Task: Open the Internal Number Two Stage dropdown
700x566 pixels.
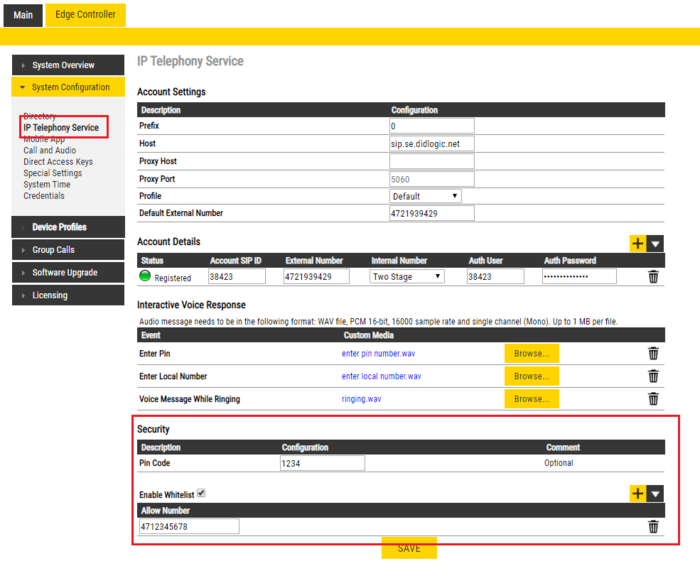Action: click(406, 277)
